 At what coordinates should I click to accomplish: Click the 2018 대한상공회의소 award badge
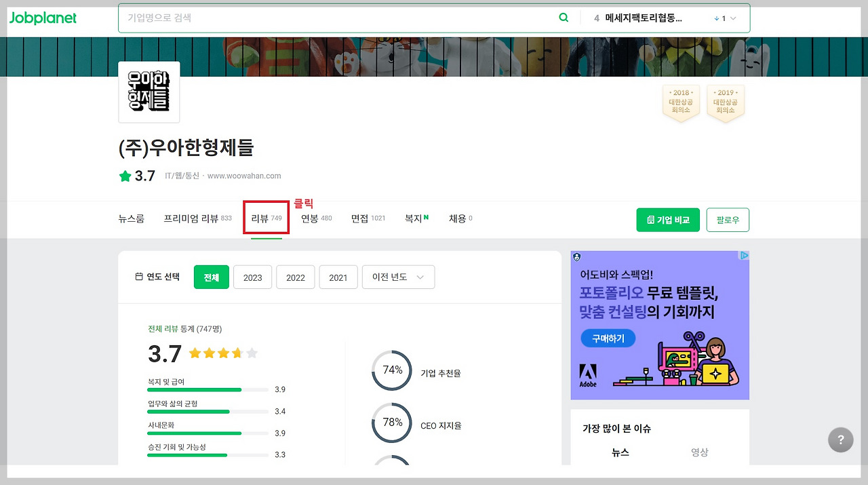tap(681, 103)
